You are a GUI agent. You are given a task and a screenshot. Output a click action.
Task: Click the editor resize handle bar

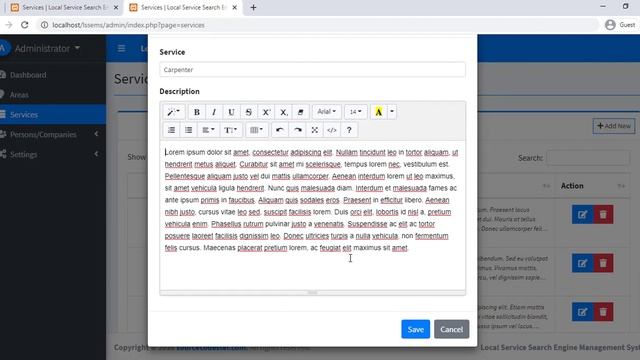pyautogui.click(x=312, y=293)
